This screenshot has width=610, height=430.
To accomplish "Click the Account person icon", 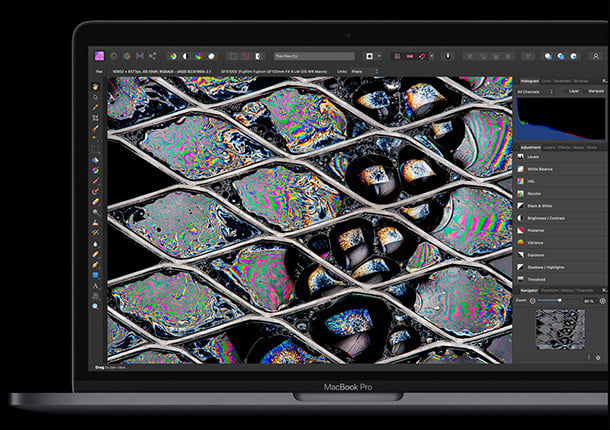I will point(596,56).
